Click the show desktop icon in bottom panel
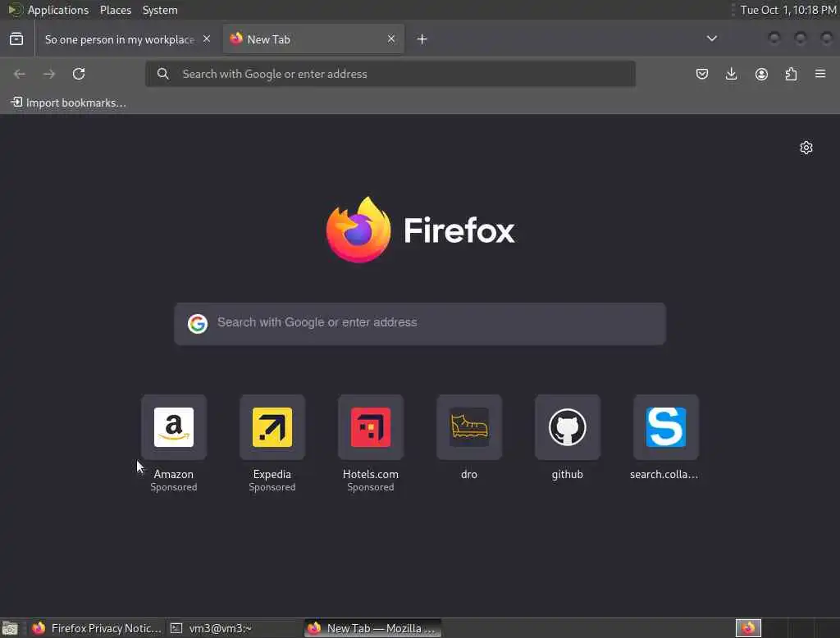Screen dimensions: 840x638 click(10, 628)
